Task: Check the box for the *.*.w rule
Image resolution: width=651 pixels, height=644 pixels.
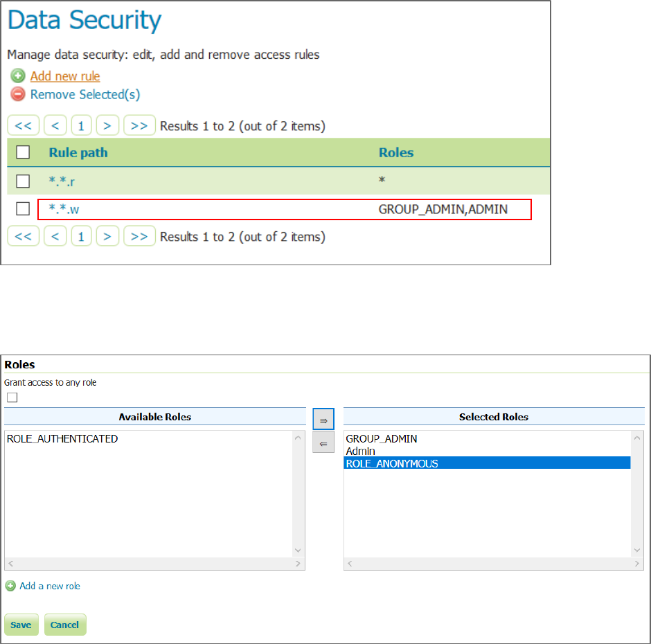Action: click(23, 208)
